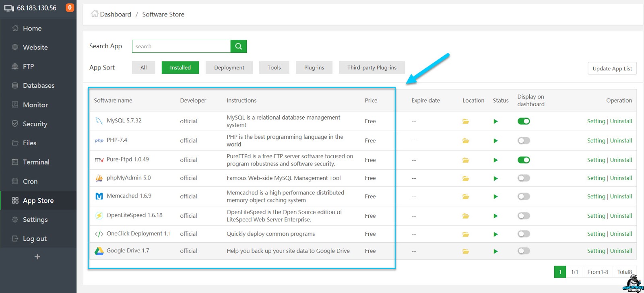Viewport: 644px width, 293px height.
Task: Open Setting for OpenLiteSpeed 1.6.18
Action: (x=596, y=216)
